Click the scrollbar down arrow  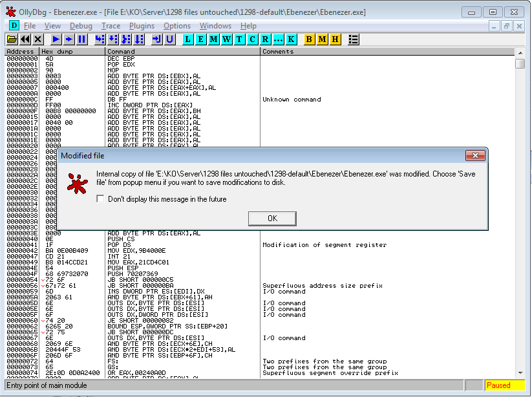520,373
